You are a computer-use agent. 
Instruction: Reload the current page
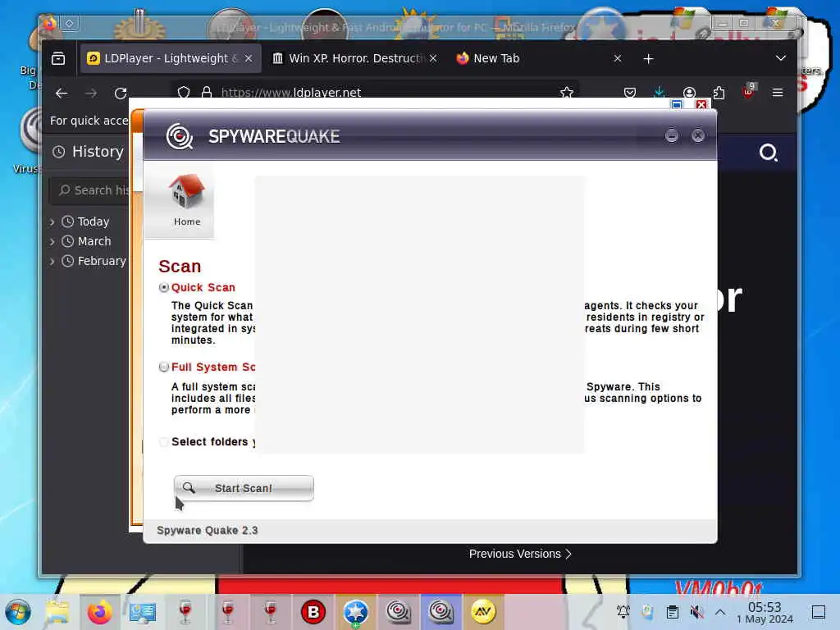tap(121, 94)
